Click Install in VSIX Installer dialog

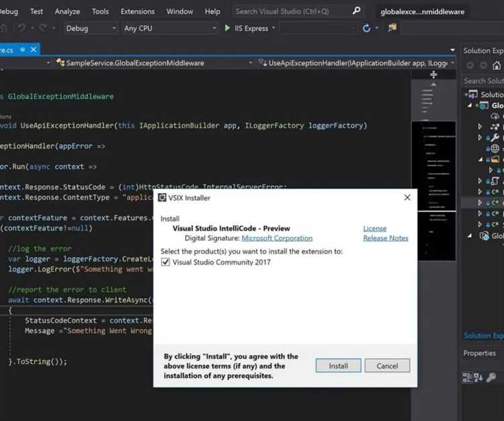(338, 366)
